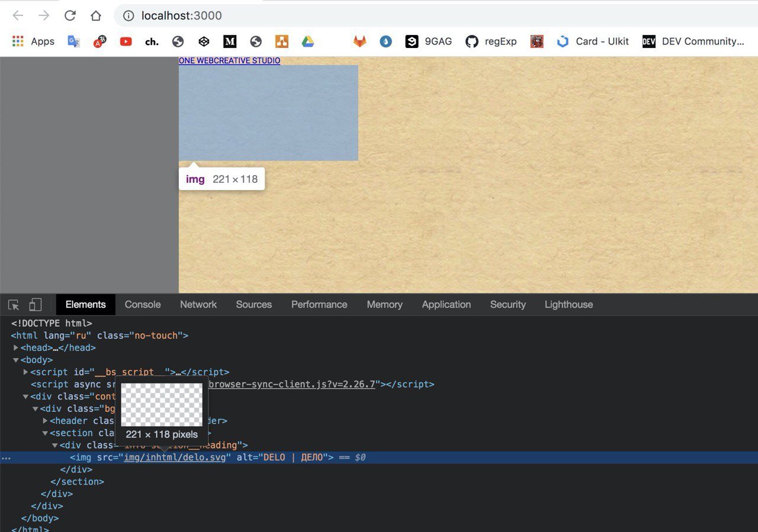Select the <!DOCTYPE html> line

coord(52,323)
